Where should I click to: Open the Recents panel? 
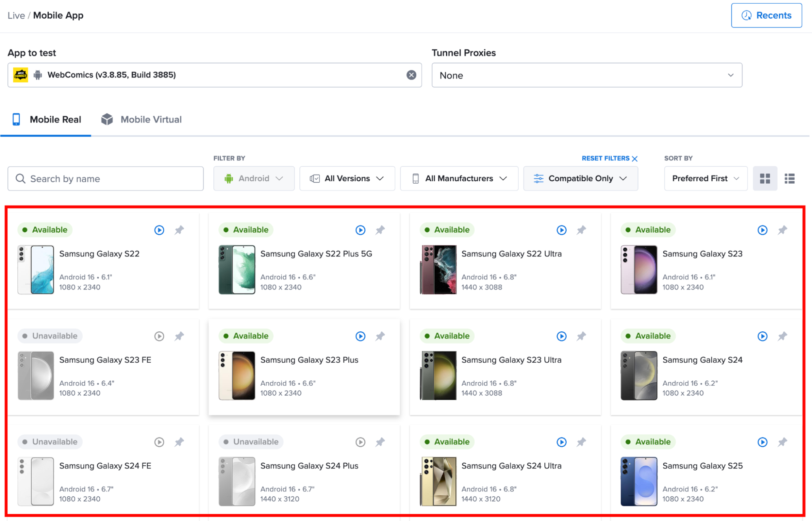(767, 15)
